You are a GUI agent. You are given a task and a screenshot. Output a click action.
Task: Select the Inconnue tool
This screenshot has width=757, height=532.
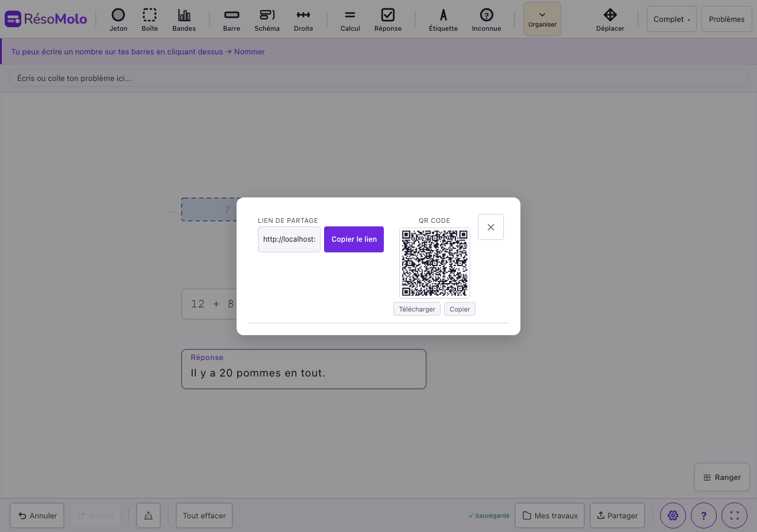[x=486, y=20]
